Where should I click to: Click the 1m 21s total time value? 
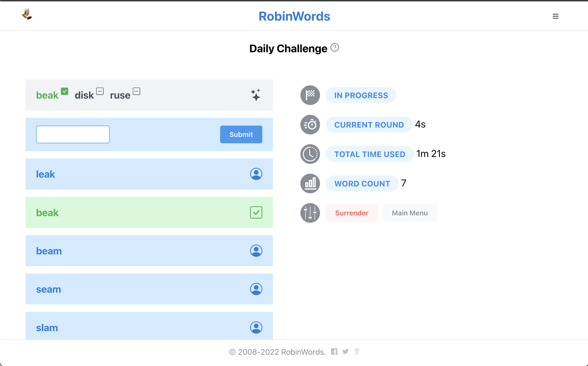pos(431,154)
